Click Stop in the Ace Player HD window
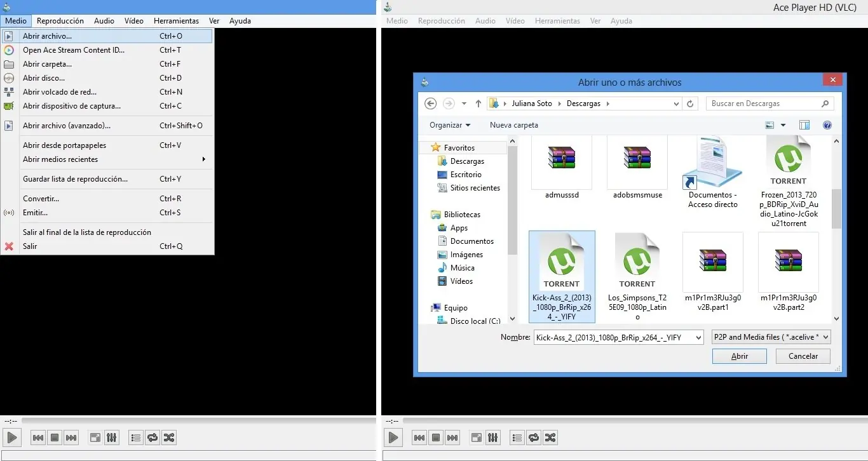Viewport: 868px width, 461px height. tap(436, 438)
